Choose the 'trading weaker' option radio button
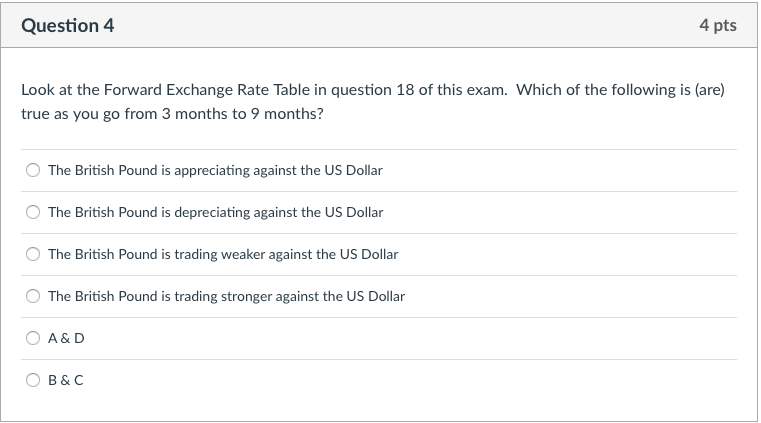 pos(33,255)
